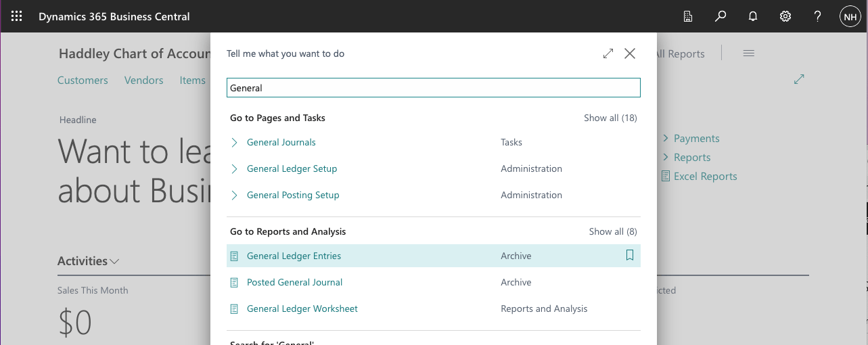Image resolution: width=868 pixels, height=345 pixels.
Task: Open the settings gear menu
Action: [785, 16]
